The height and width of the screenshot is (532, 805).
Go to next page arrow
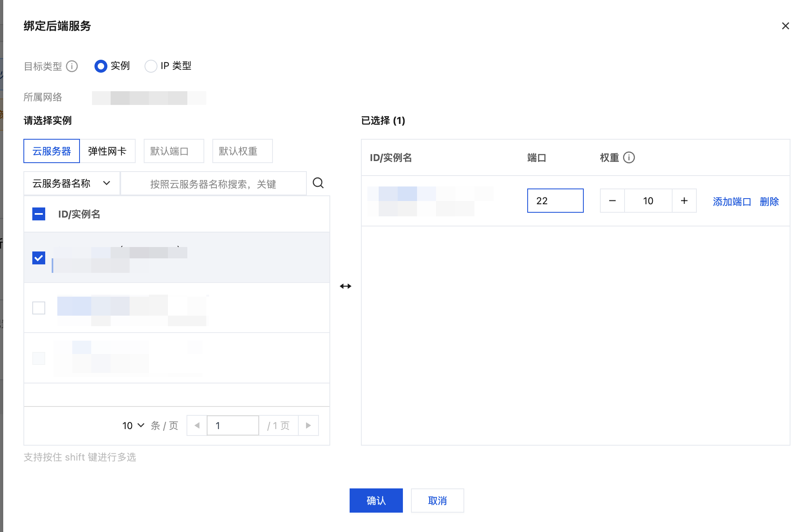point(308,425)
